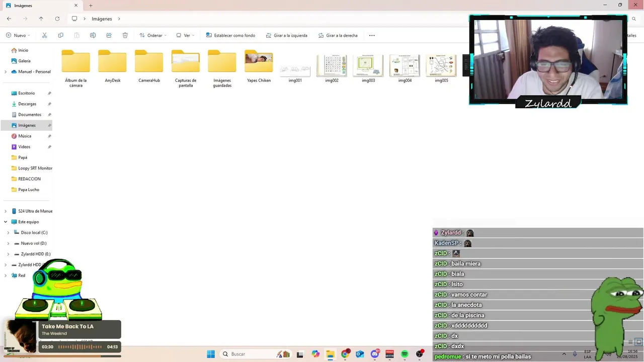Open the REDACCION folder in sidebar
This screenshot has width=644, height=362.
(29, 179)
